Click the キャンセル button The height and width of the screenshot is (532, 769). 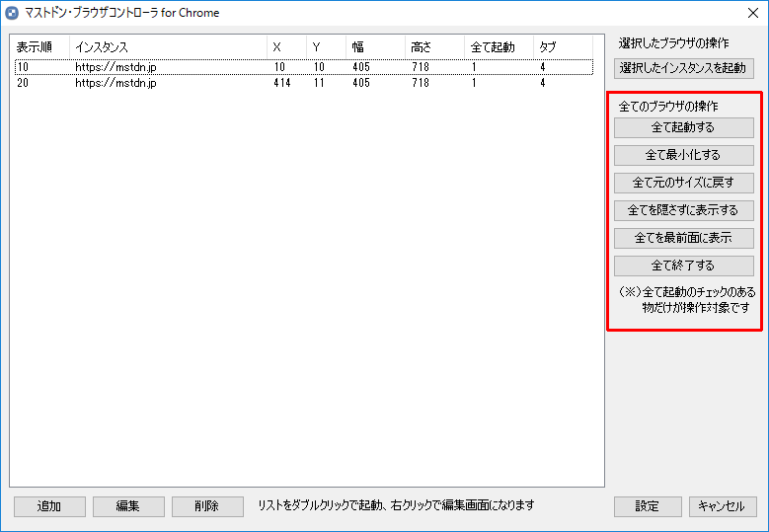point(723,506)
